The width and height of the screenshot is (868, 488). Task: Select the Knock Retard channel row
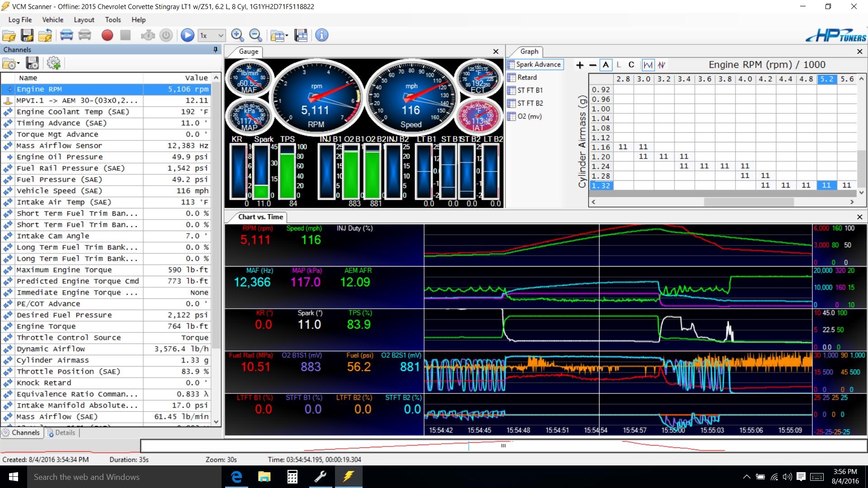(106, 383)
